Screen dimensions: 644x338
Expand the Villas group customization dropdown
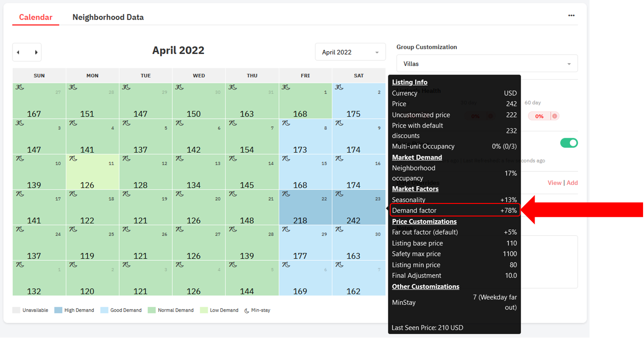(487, 64)
